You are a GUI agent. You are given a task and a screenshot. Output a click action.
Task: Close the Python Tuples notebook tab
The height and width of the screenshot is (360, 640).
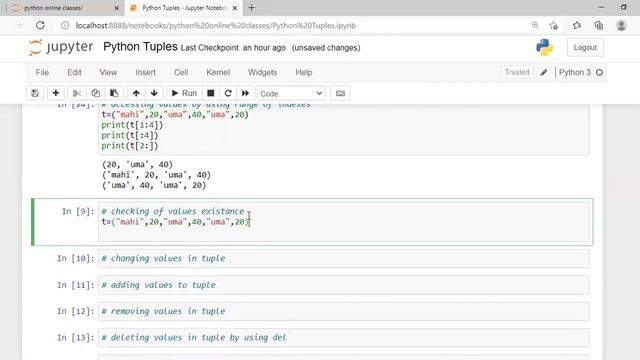tap(235, 8)
